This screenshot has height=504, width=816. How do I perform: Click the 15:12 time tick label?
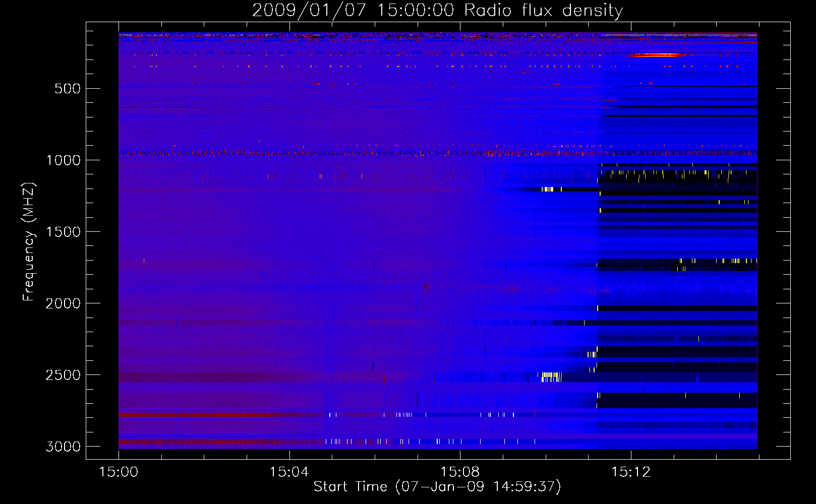pos(631,472)
